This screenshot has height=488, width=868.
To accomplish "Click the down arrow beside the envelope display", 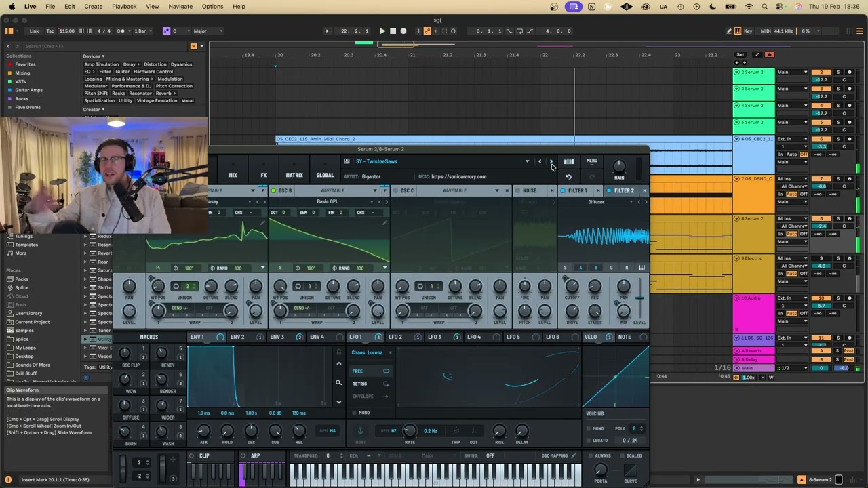I will point(339,402).
